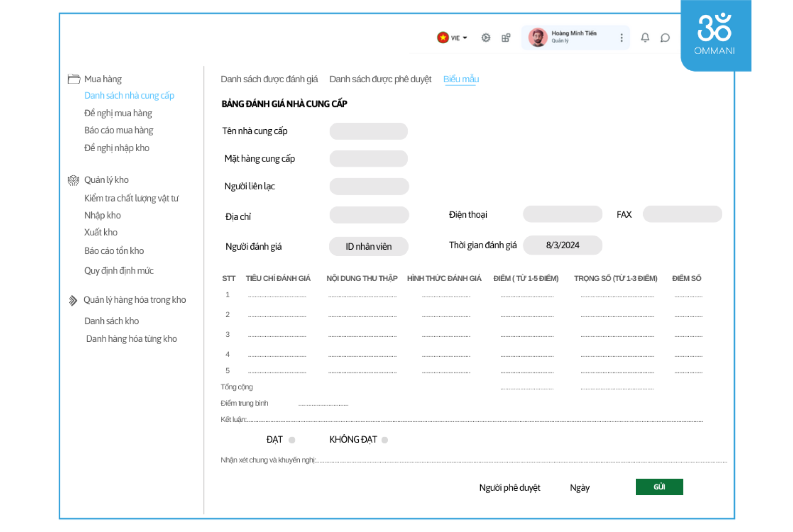Open the notification bell
This screenshot has height=532, width=793.
[x=645, y=38]
